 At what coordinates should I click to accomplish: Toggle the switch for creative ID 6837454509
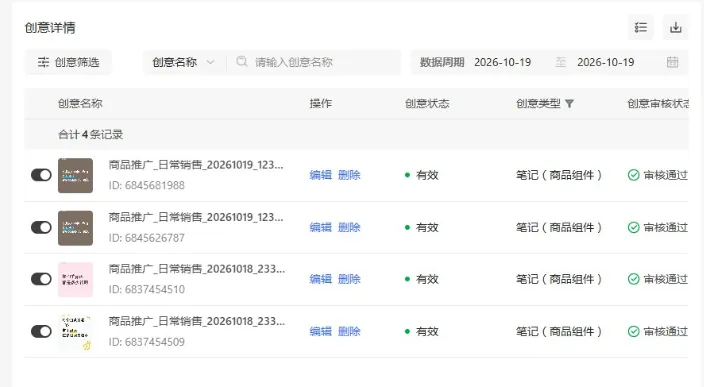coord(41,331)
